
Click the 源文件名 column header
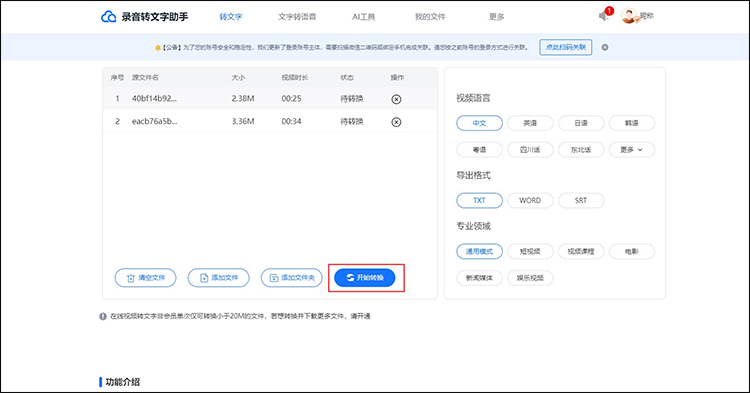point(145,77)
